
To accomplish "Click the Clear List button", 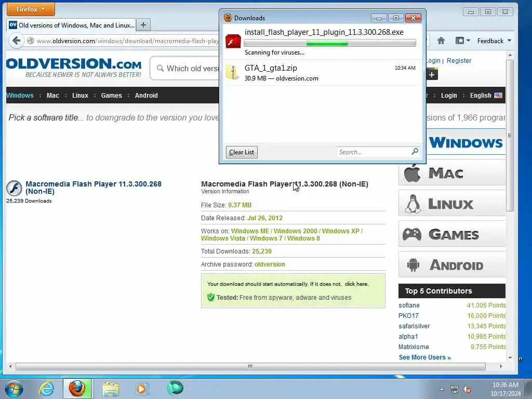I will point(242,152).
